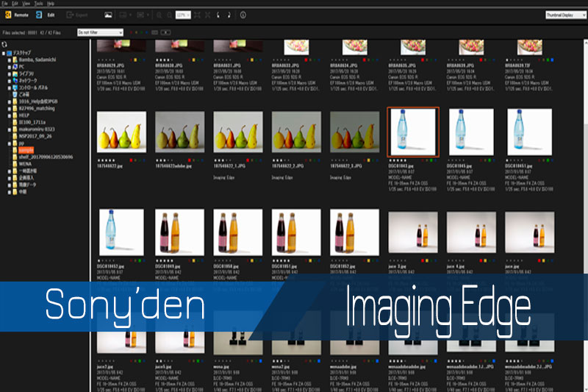Click the image preview icon in toolbar

(108, 15)
